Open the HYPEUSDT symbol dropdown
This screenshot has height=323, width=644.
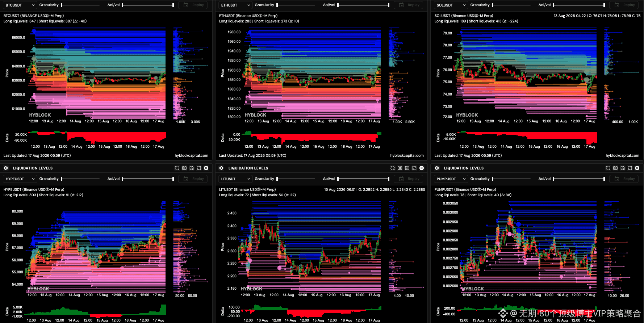[x=20, y=179]
